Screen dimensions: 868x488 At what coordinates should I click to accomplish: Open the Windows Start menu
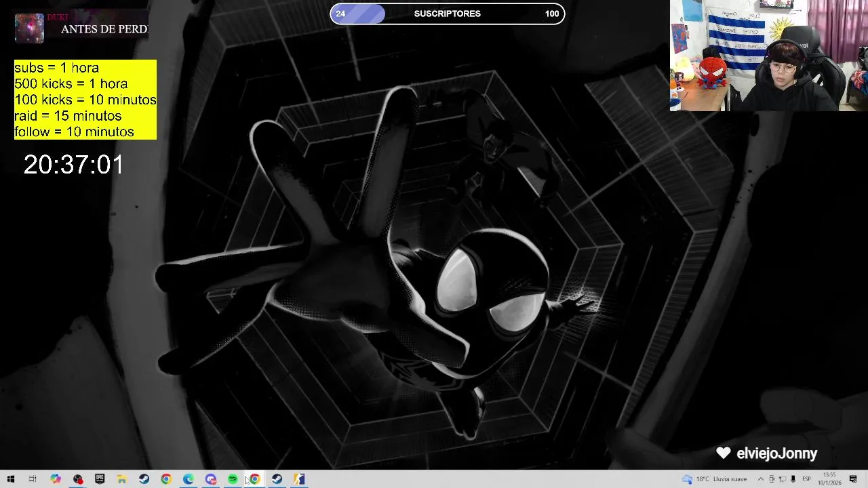pos(11,479)
